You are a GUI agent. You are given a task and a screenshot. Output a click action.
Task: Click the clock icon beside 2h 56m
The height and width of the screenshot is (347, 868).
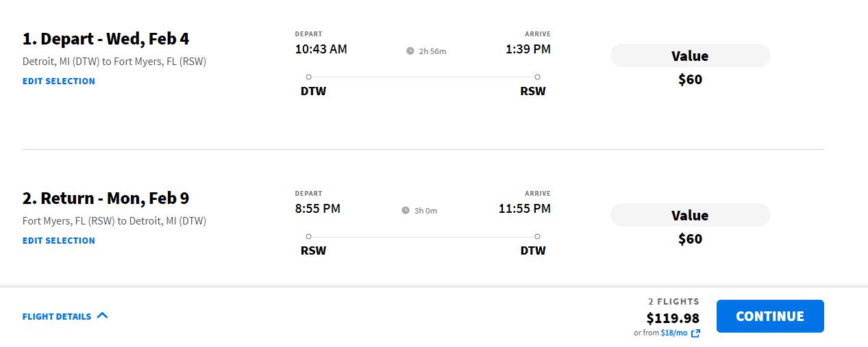(x=410, y=51)
